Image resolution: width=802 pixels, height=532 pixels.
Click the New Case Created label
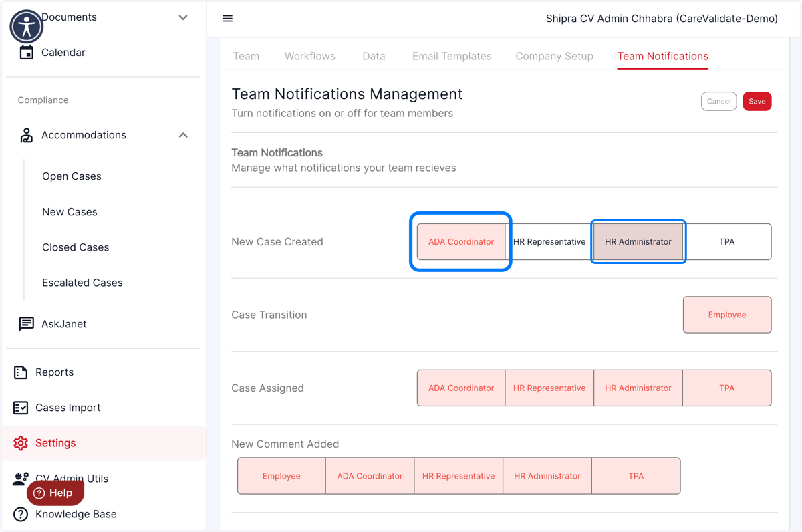pos(277,242)
